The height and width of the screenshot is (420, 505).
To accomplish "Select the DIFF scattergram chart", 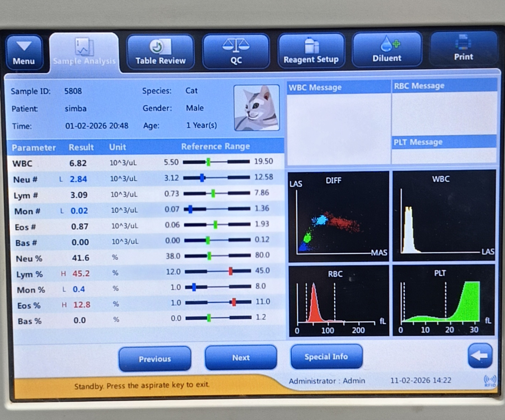I will [338, 217].
